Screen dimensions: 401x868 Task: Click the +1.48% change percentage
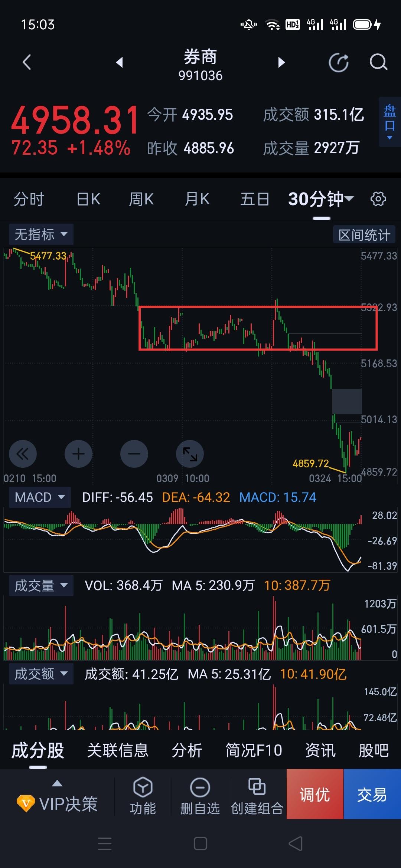pos(99,148)
